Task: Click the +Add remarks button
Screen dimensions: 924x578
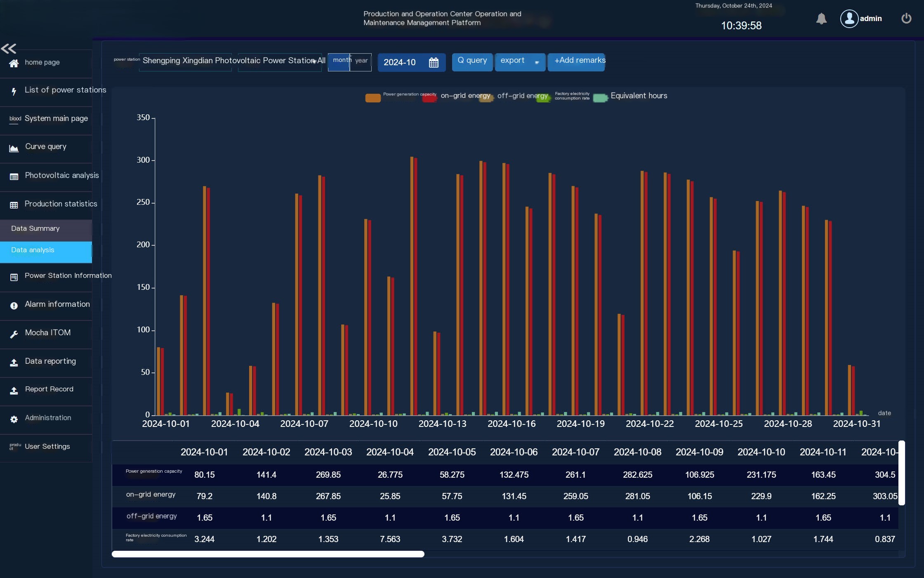Action: 576,62
